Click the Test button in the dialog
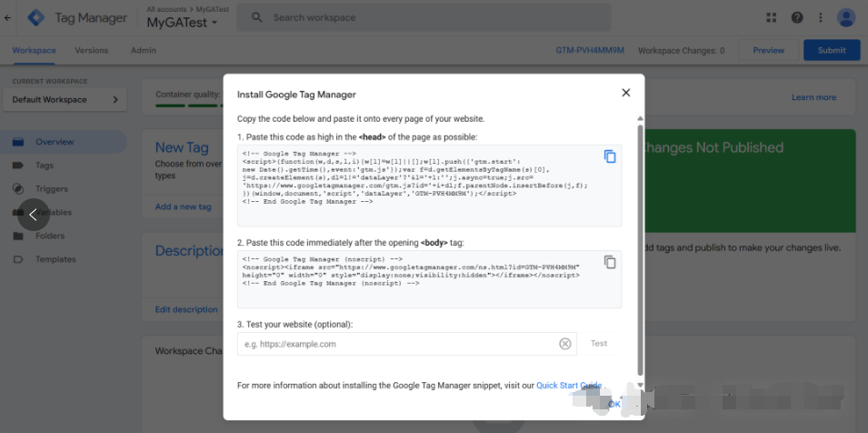Viewport: 868px width, 433px height. (599, 343)
